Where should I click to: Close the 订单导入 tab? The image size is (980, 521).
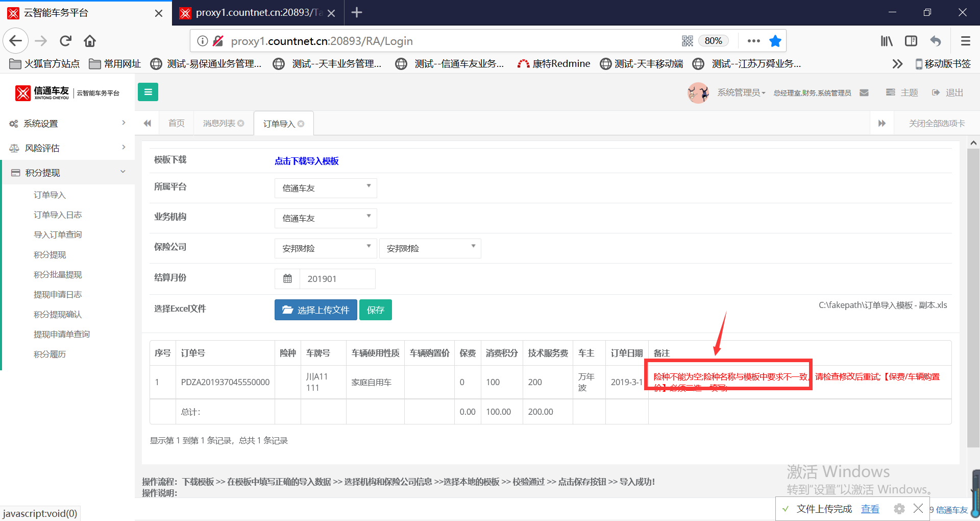301,124
